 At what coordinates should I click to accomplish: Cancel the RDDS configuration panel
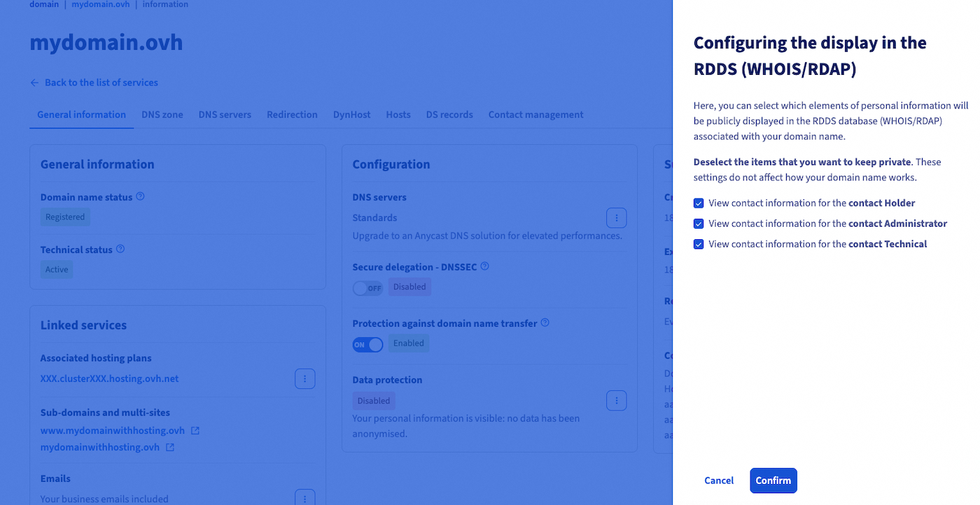pos(718,481)
